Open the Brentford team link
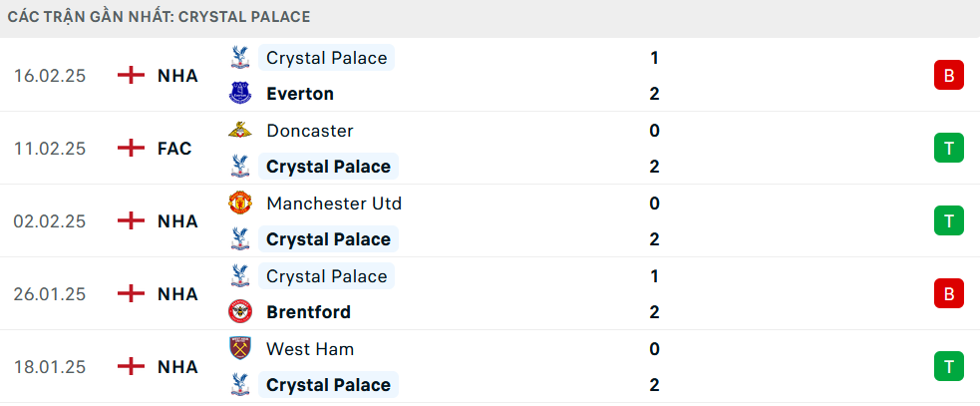Viewport: 980px width, 406px height. pyautogui.click(x=309, y=311)
